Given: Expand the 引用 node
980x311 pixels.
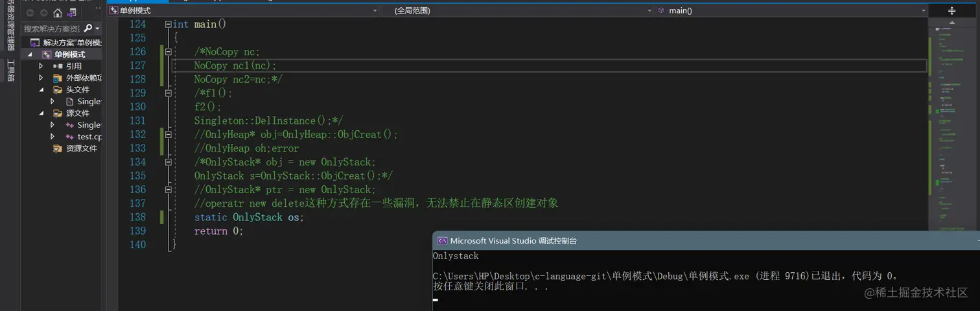Looking at the screenshot, I should point(41,66).
